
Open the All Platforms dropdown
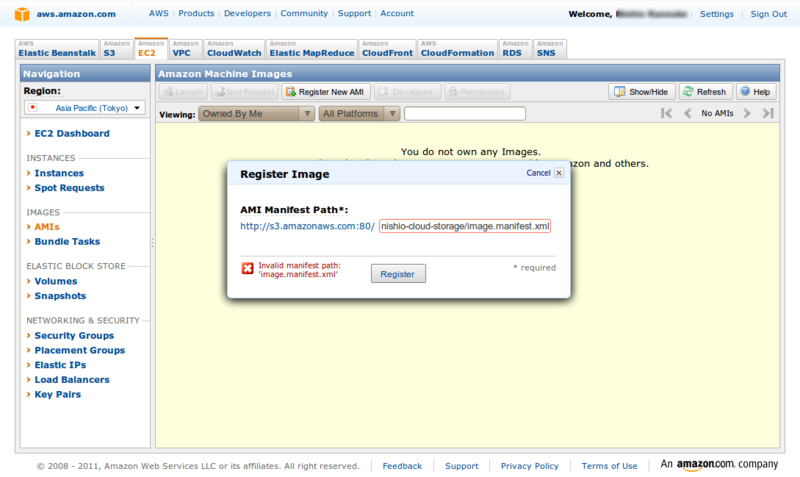(359, 114)
